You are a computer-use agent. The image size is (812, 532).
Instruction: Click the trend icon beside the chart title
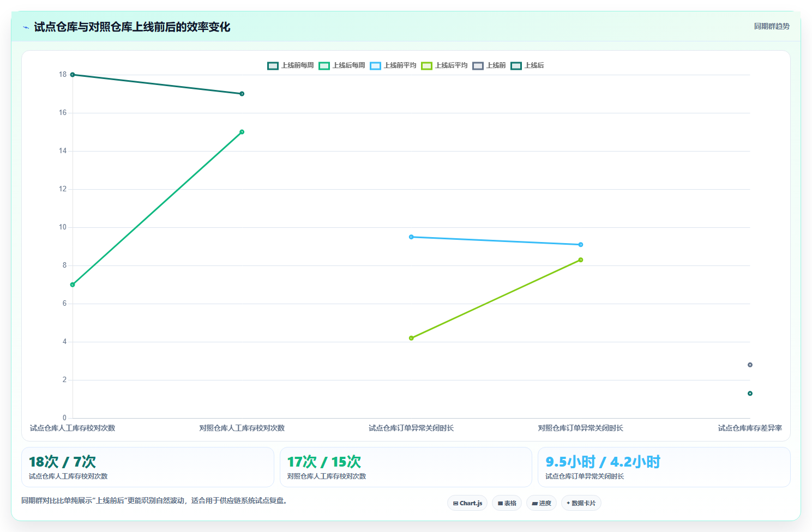26,27
